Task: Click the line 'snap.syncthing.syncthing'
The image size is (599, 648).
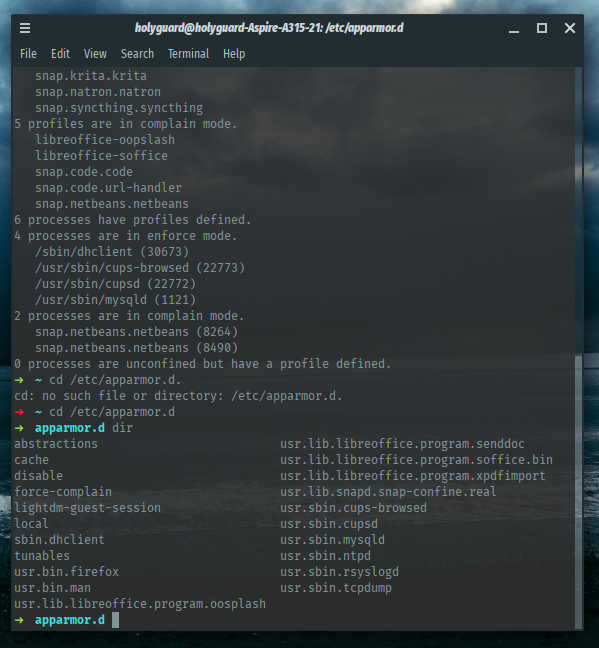Action: point(119,108)
